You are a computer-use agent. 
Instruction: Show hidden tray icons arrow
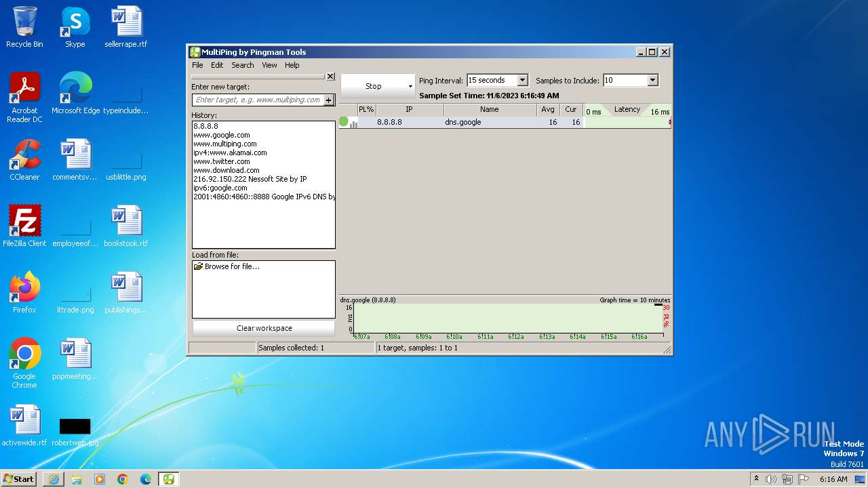pos(756,479)
